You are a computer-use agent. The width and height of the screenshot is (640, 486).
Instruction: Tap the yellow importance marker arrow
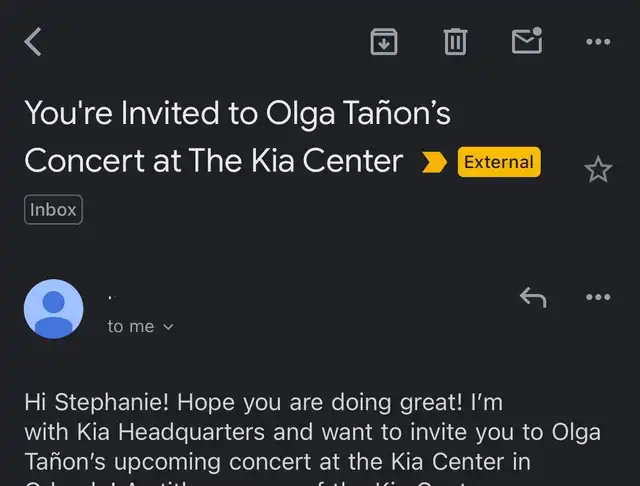(434, 162)
